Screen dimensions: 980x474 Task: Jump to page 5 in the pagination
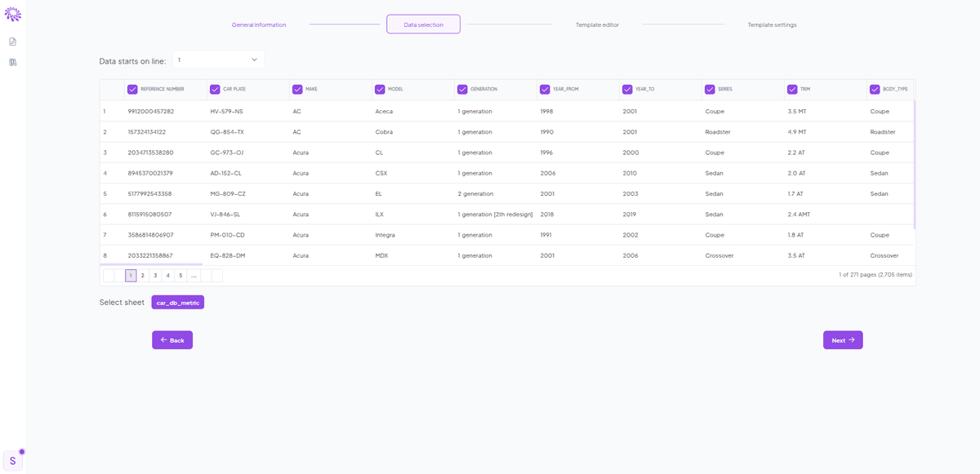tap(180, 275)
